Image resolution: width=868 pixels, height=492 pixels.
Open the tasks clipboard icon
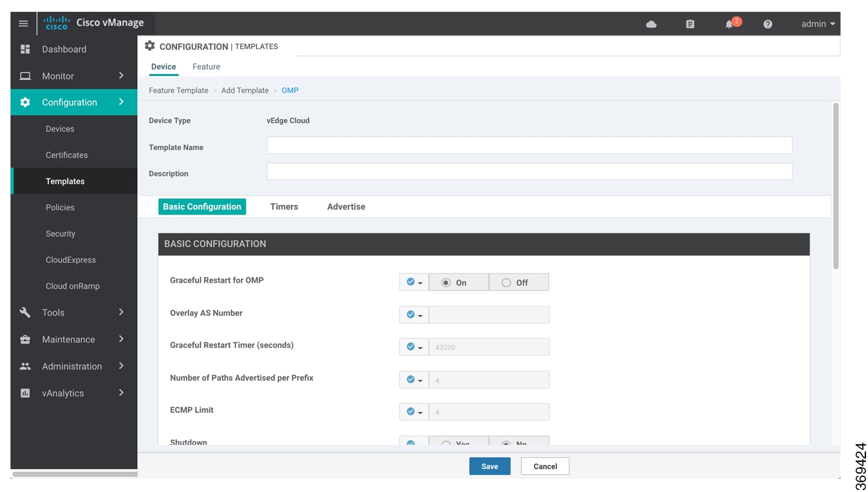pos(690,24)
